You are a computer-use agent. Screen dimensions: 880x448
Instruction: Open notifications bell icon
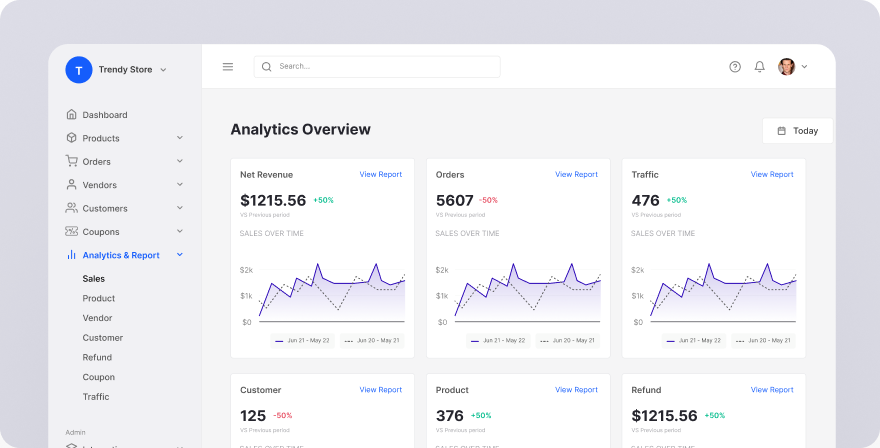click(x=759, y=67)
